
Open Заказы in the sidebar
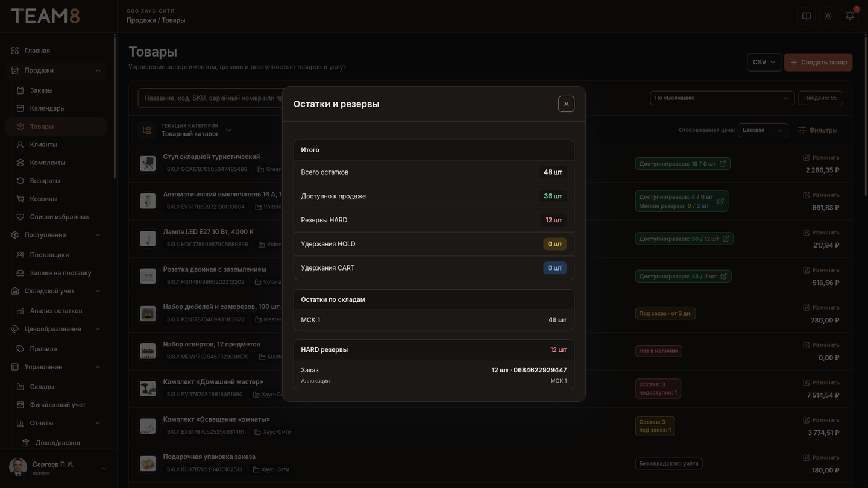tap(57, 90)
